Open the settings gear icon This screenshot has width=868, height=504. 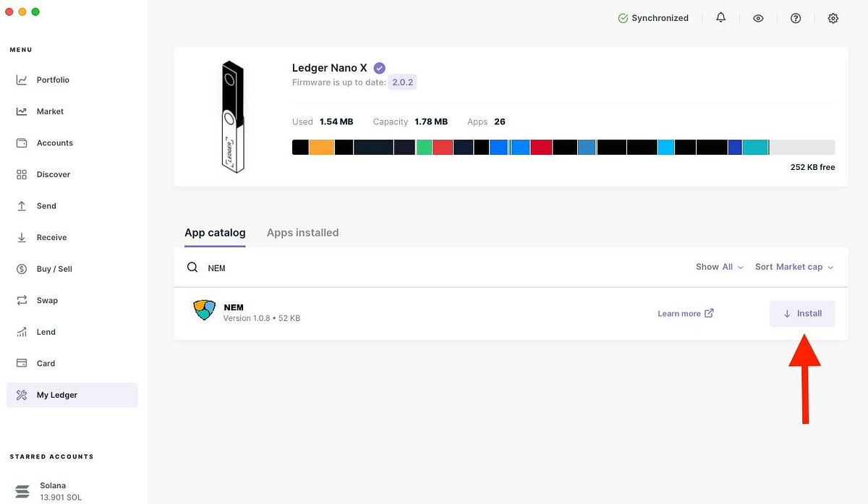click(x=833, y=18)
